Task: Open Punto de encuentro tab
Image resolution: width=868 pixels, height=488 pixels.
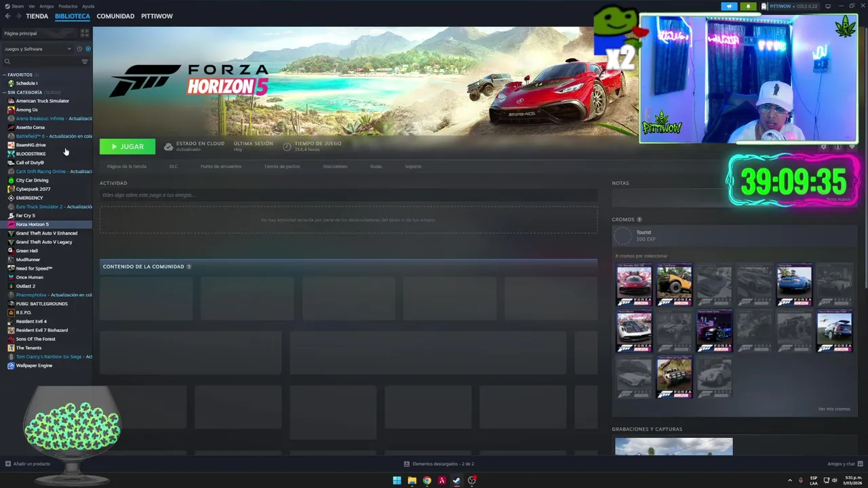Action: tap(220, 166)
